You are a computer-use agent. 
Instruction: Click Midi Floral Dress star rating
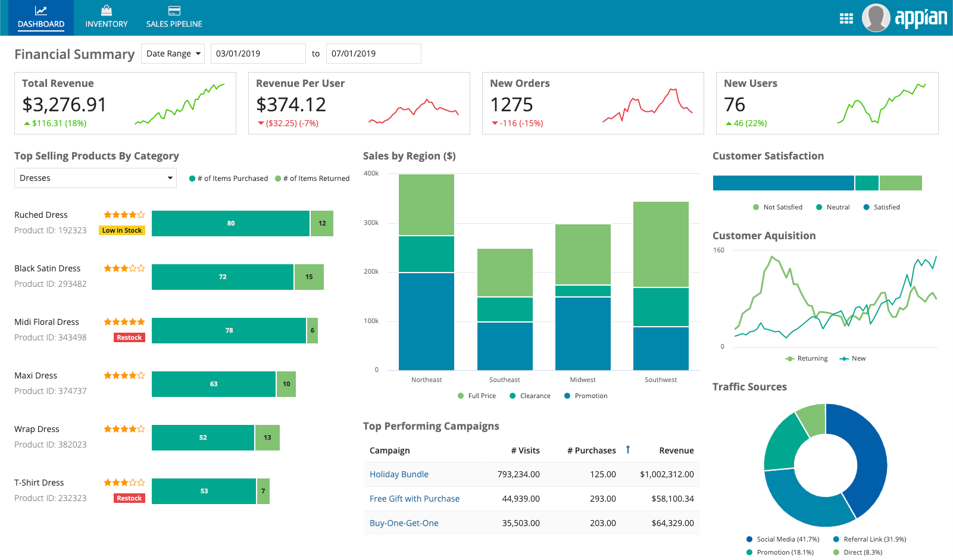click(x=124, y=322)
